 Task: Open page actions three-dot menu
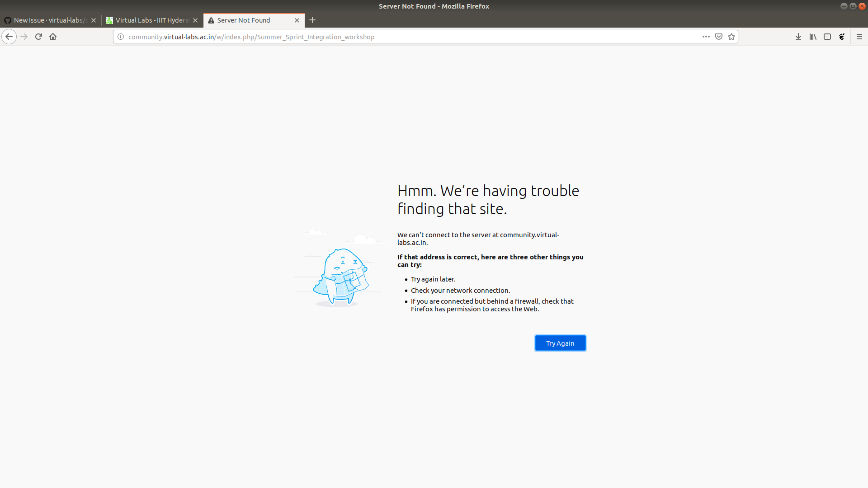[706, 37]
